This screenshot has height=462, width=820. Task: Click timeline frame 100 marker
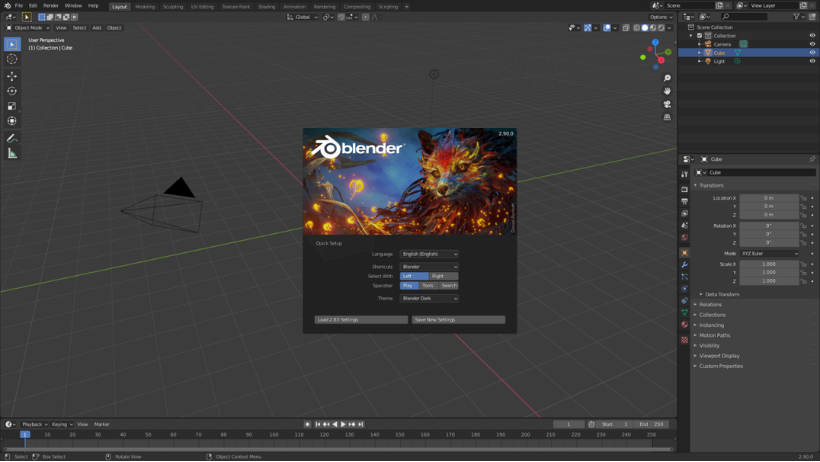click(274, 435)
